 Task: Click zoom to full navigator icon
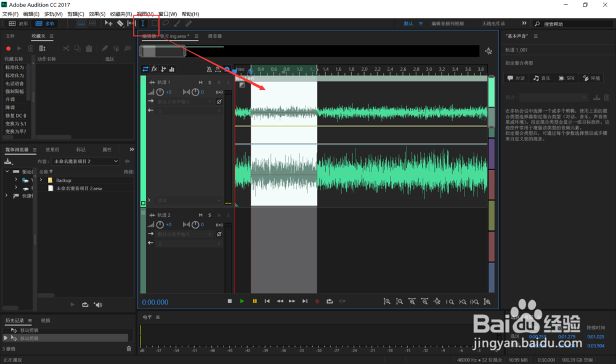[488, 51]
